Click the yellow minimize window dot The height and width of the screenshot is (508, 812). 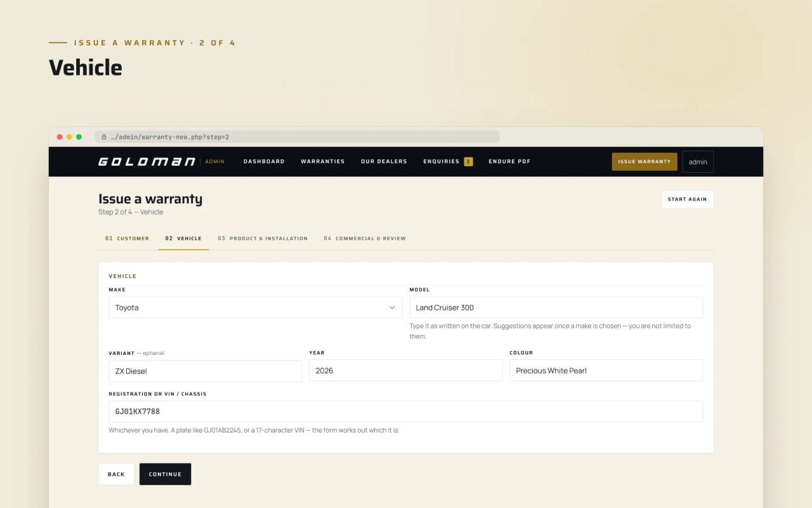[69, 137]
